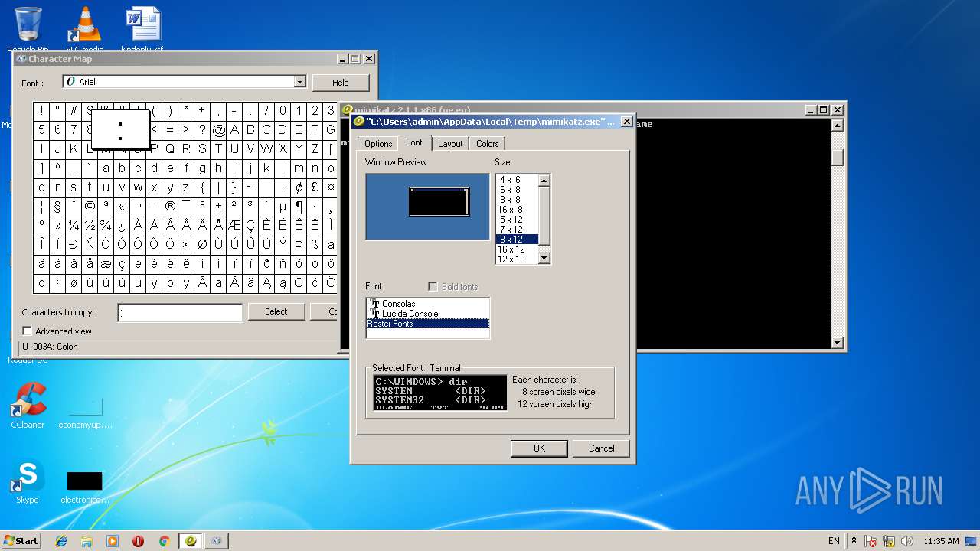Switch to the Colors tab
This screenshot has width=980, height=551.
coord(487,144)
